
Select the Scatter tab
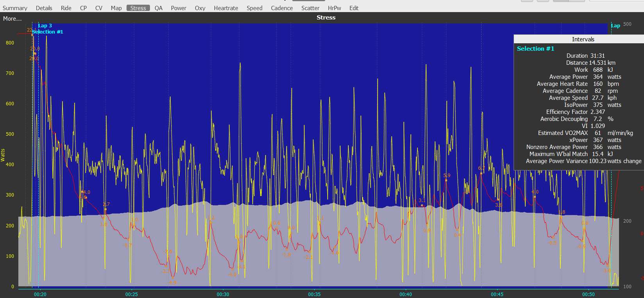pos(310,8)
